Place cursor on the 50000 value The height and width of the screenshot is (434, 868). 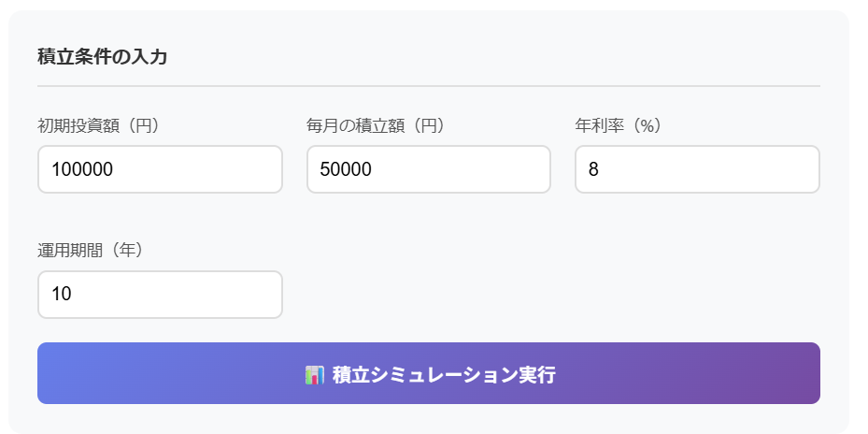346,169
